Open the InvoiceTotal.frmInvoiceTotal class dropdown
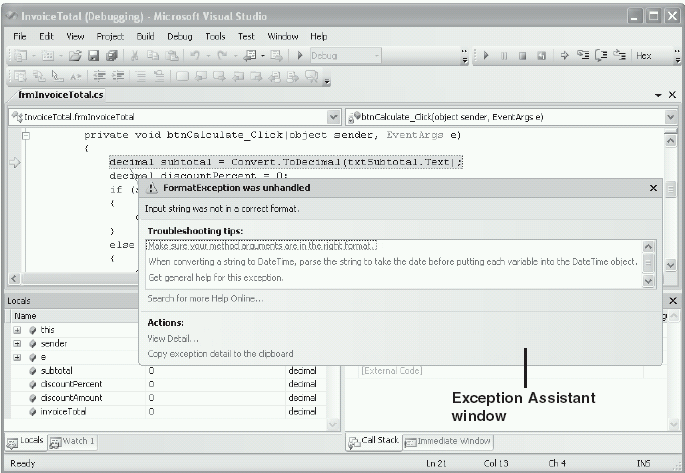This screenshot has width=685, height=473. tap(333, 117)
